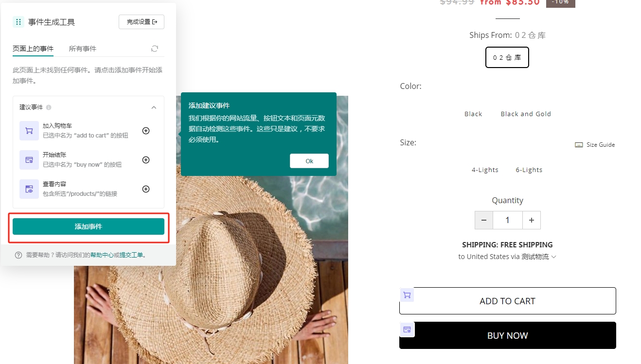Screen dimensions: 641x364
Task: Click the ruler icon beside Size Guide
Action: coord(579,145)
